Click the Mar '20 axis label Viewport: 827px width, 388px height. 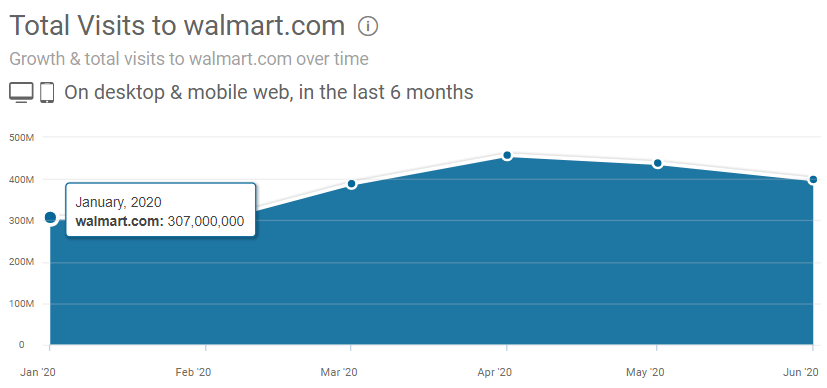[339, 373]
